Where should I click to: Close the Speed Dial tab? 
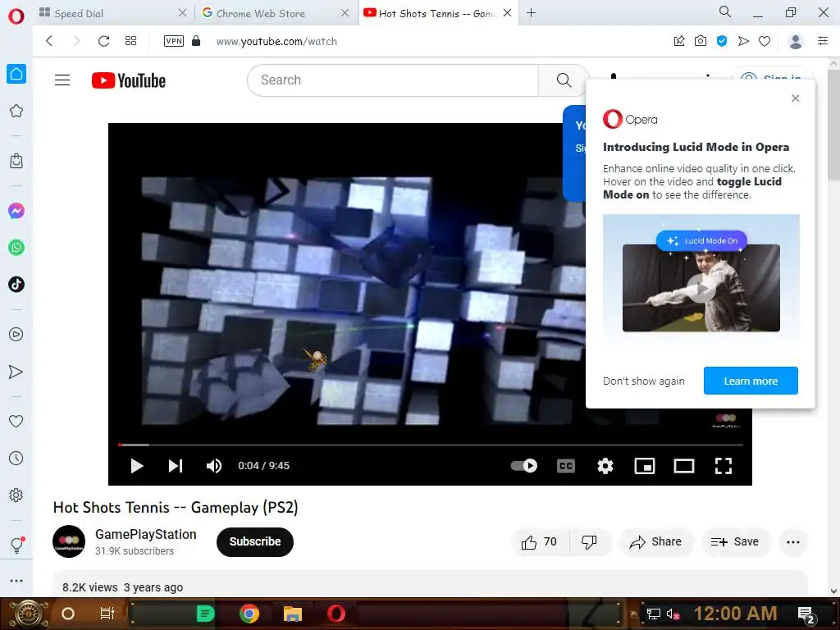pyautogui.click(x=182, y=13)
